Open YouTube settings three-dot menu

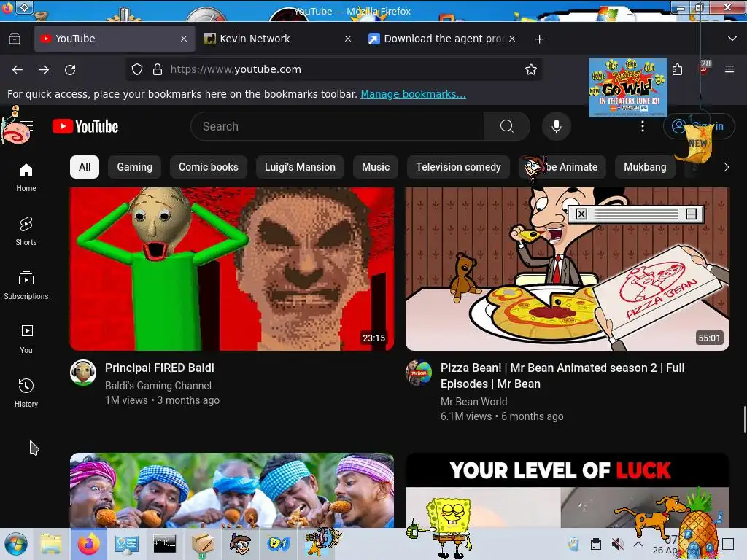click(643, 126)
